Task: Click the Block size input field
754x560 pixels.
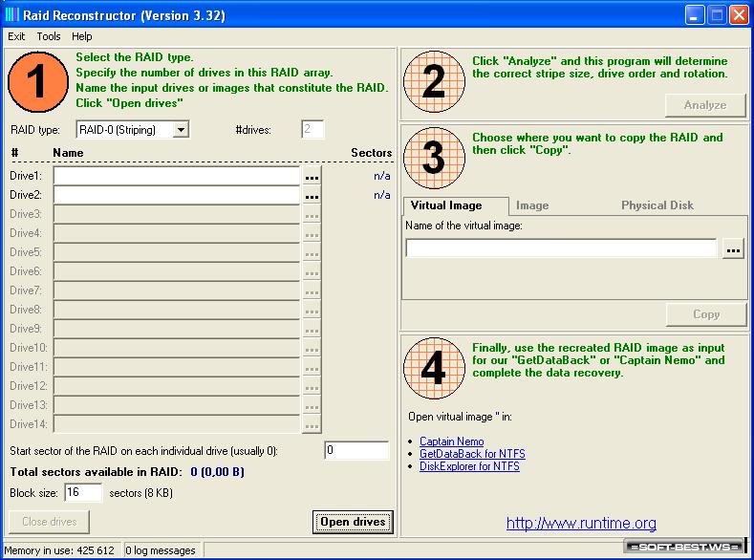Action: pyautogui.click(x=83, y=493)
